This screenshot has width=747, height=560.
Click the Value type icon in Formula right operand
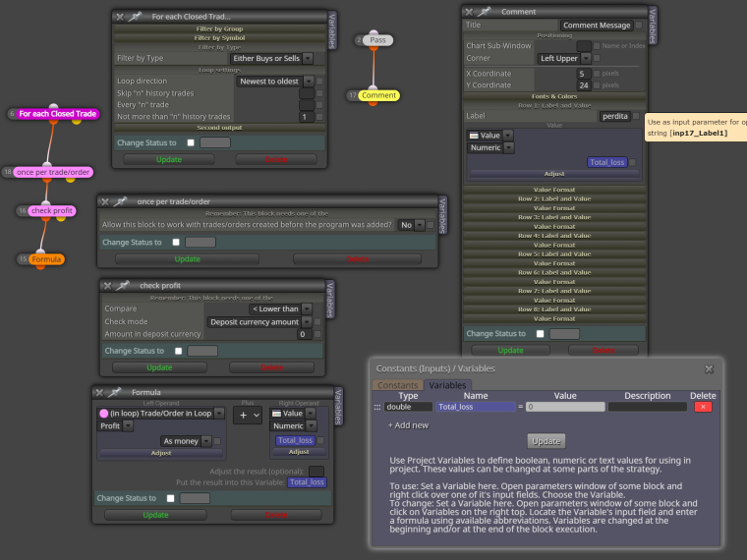point(276,414)
